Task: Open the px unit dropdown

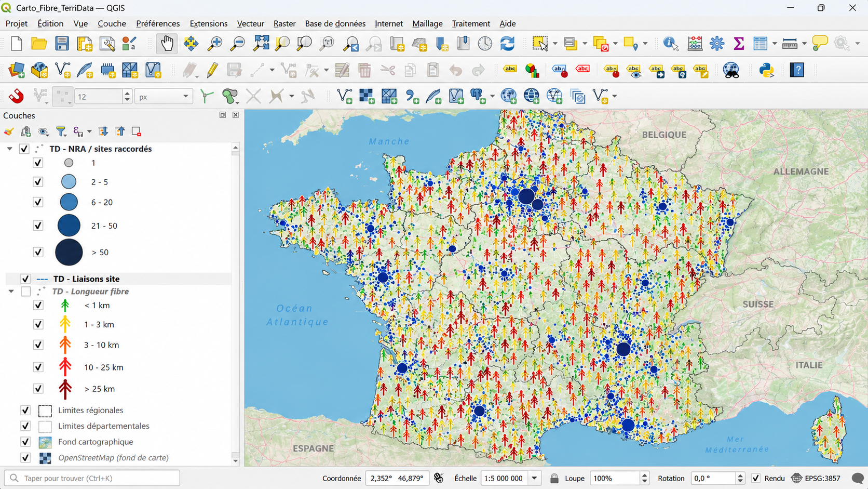Action: [x=164, y=97]
